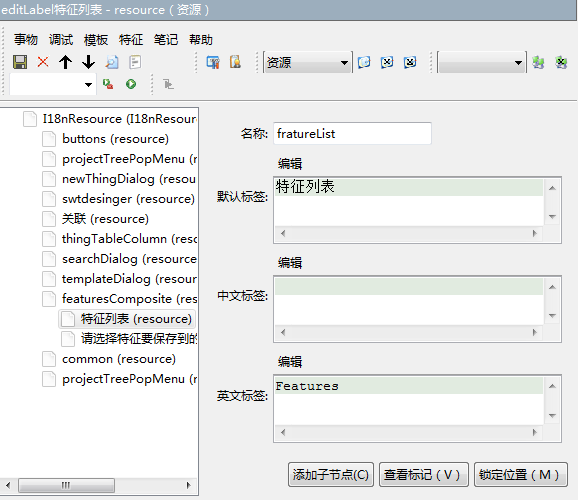Select the featuresComposite tree node

(129, 299)
